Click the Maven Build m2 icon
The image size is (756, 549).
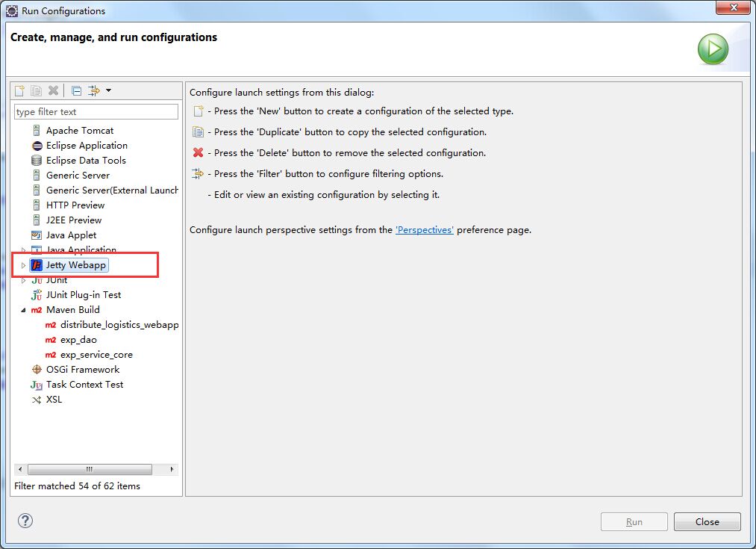[x=37, y=310]
